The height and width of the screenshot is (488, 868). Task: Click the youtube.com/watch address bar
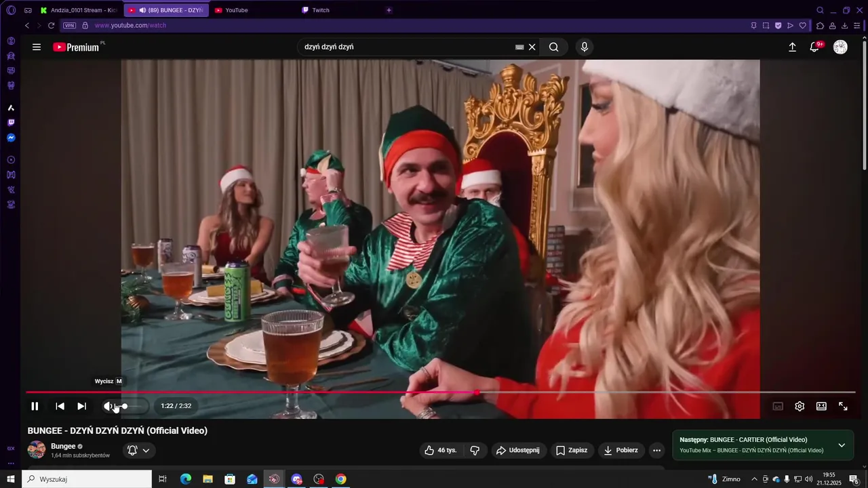pyautogui.click(x=130, y=25)
